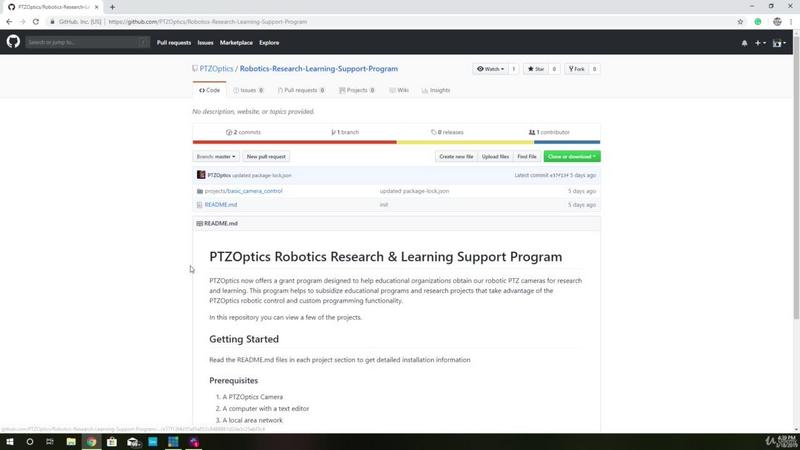Image resolution: width=800 pixels, height=450 pixels.
Task: Open Marketplace in top navigation
Action: click(x=236, y=43)
